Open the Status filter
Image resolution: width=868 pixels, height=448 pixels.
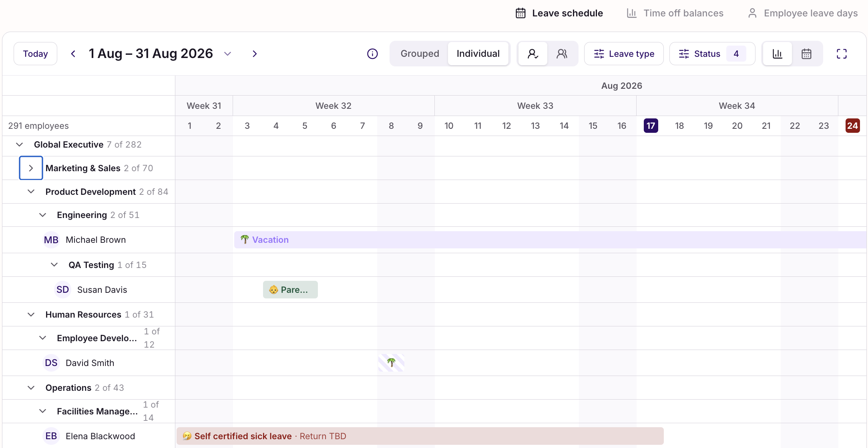[712, 54]
